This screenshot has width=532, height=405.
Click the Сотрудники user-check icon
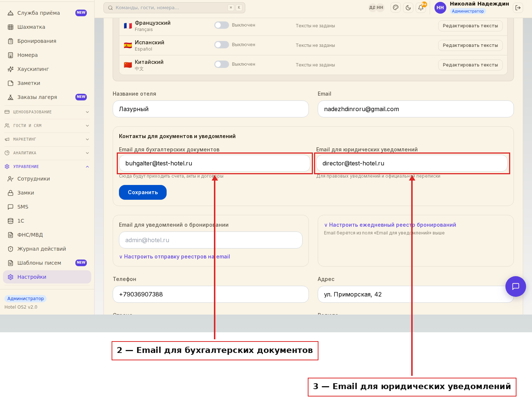point(11,179)
